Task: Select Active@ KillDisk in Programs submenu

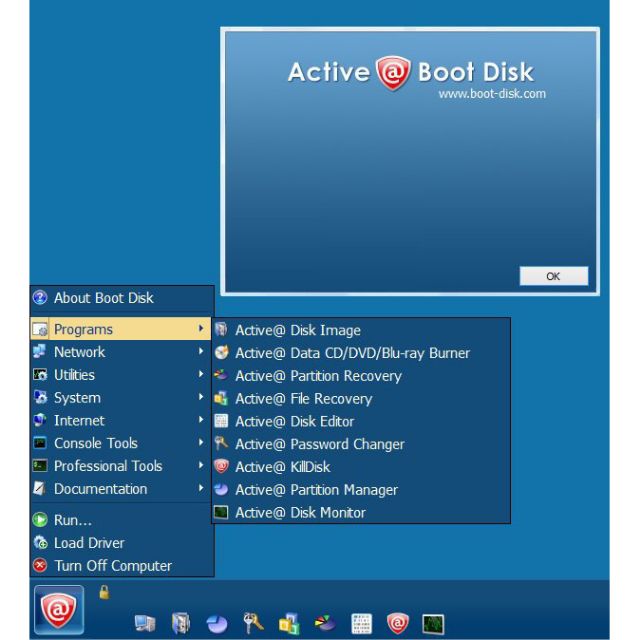Action: tap(361, 467)
